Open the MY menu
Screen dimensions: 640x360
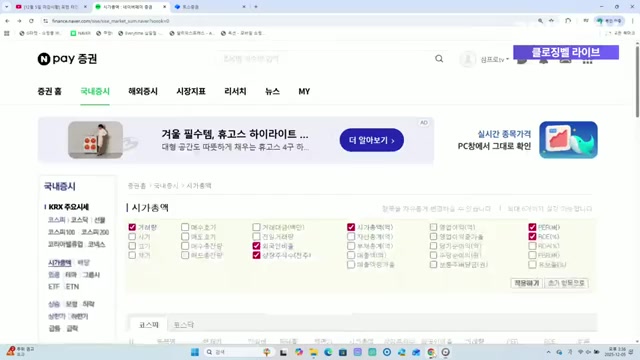click(x=304, y=91)
